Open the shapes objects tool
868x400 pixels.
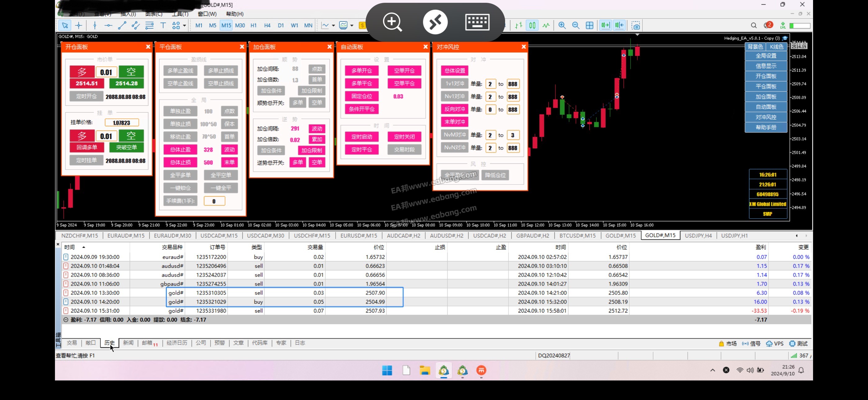176,25
